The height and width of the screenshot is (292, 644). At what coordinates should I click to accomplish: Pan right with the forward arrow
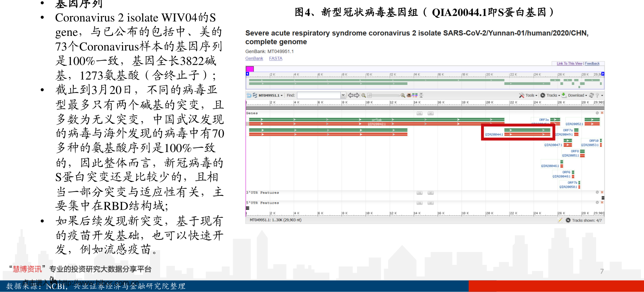pyautogui.click(x=357, y=95)
